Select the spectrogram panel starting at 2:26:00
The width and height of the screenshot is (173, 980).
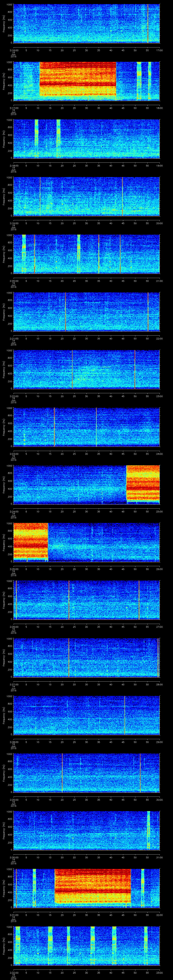[x=86, y=600]
